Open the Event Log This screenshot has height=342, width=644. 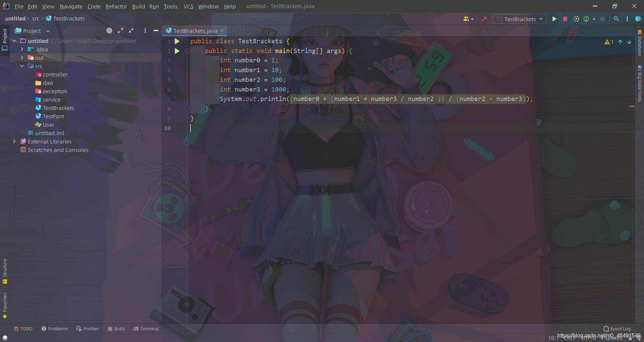pyautogui.click(x=617, y=329)
